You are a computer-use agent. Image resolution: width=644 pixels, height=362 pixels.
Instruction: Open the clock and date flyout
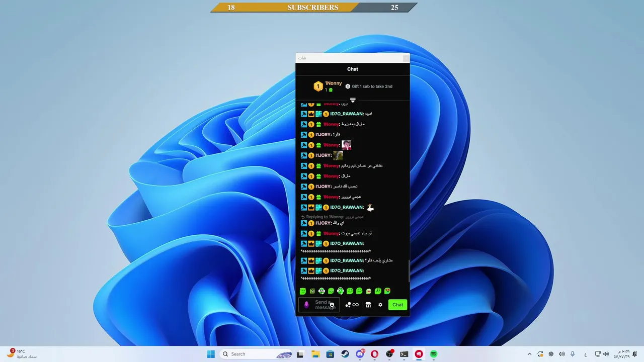pyautogui.click(x=621, y=354)
